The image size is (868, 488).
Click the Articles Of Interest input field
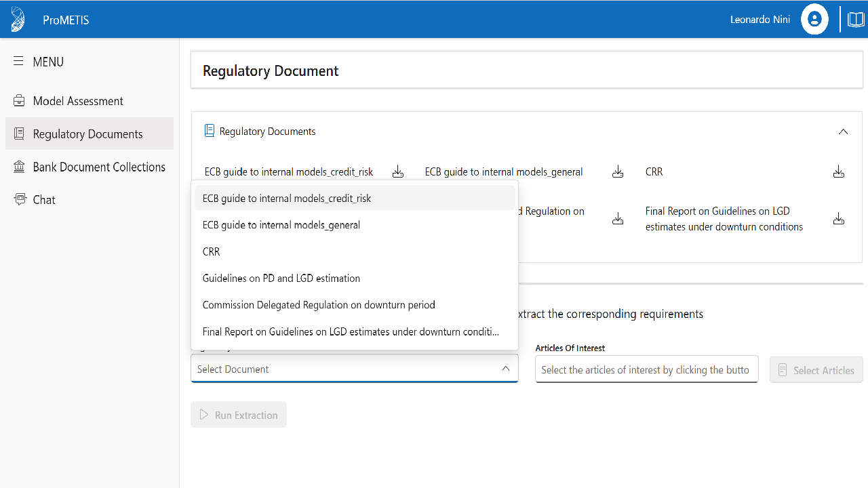646,369
